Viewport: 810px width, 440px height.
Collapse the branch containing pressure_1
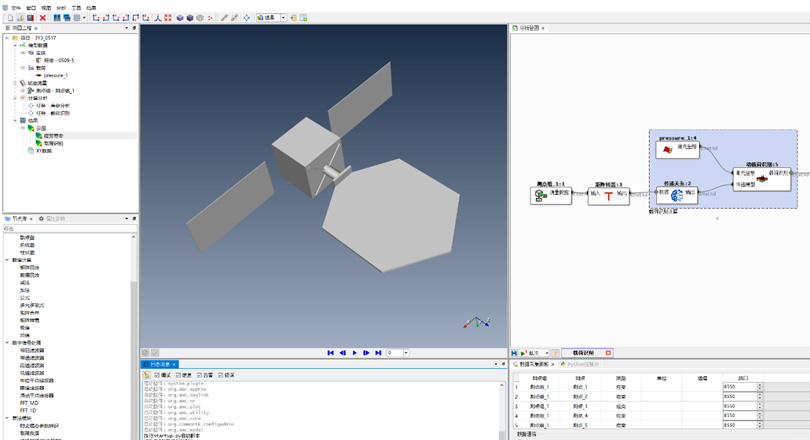click(x=23, y=68)
